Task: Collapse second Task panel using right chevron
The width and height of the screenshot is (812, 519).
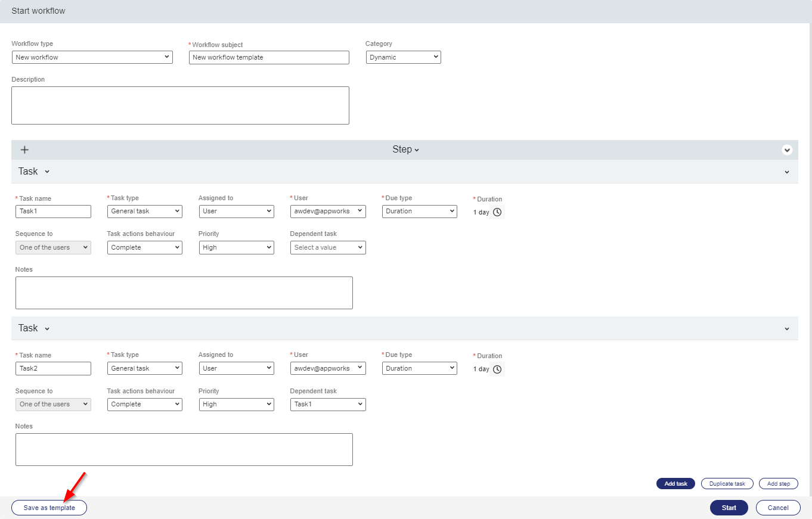Action: [x=787, y=329]
